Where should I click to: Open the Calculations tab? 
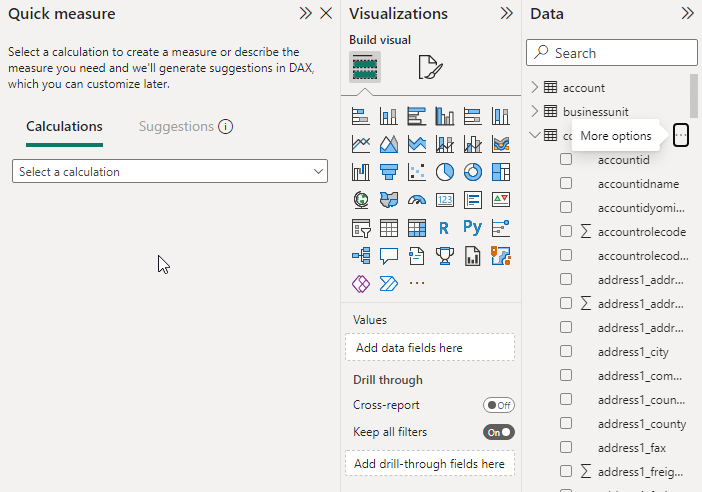tap(64, 127)
